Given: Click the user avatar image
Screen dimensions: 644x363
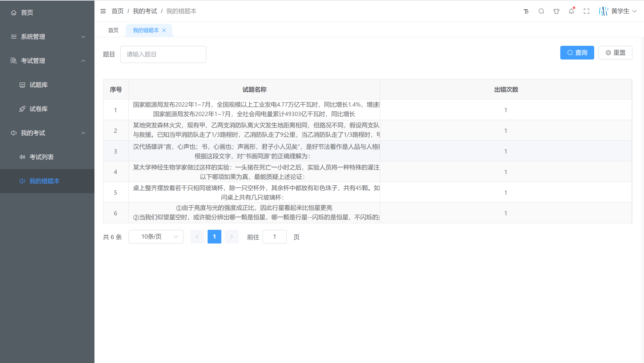Looking at the screenshot, I should 603,11.
